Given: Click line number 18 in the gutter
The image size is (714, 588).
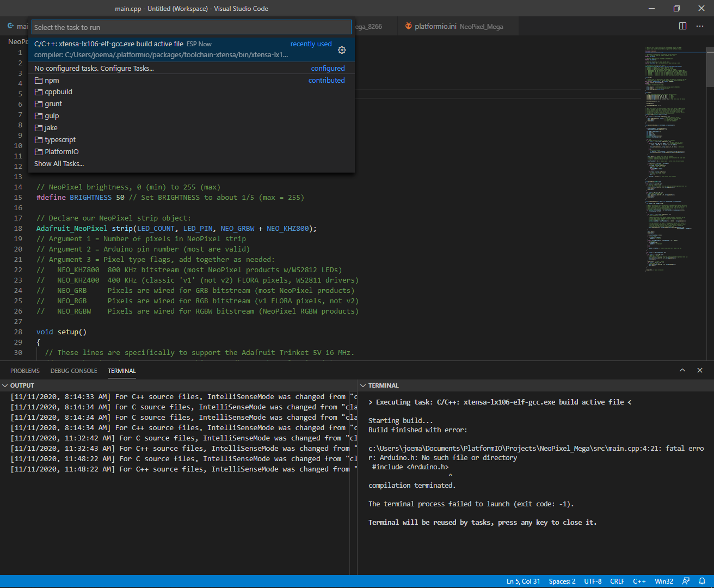Looking at the screenshot, I should coord(18,229).
